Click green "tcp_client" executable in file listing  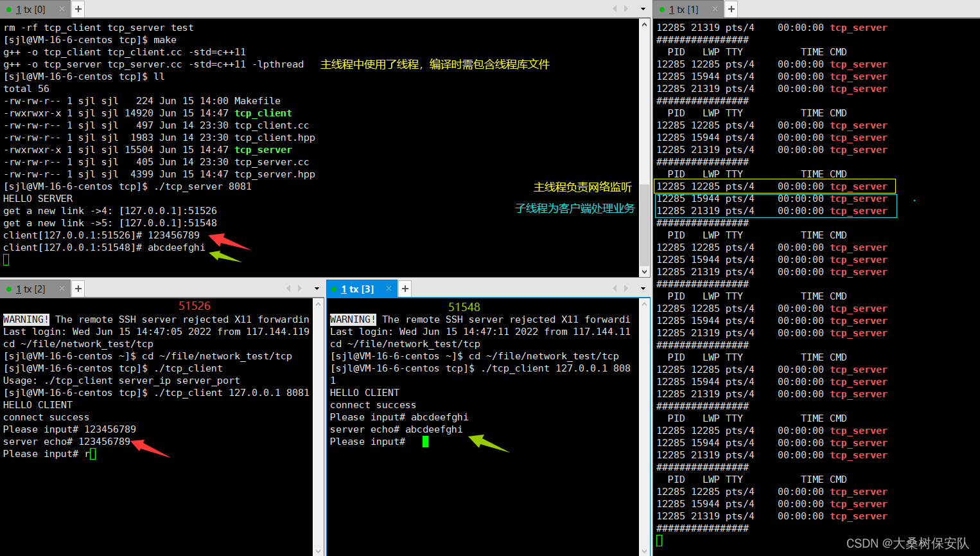pos(263,113)
